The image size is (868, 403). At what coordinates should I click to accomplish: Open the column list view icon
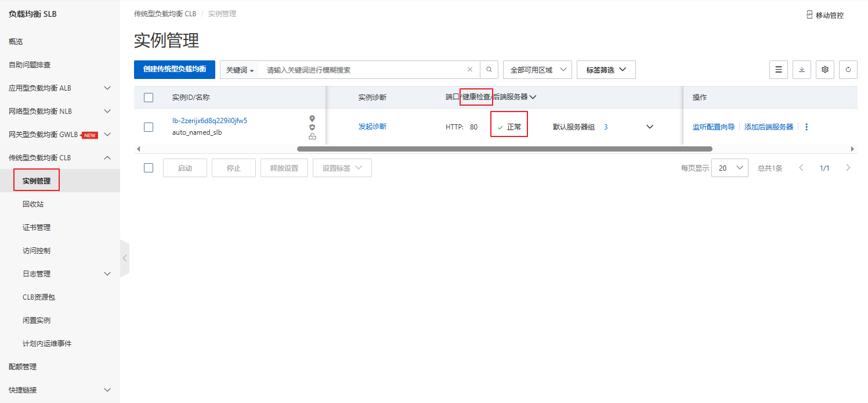pyautogui.click(x=779, y=70)
